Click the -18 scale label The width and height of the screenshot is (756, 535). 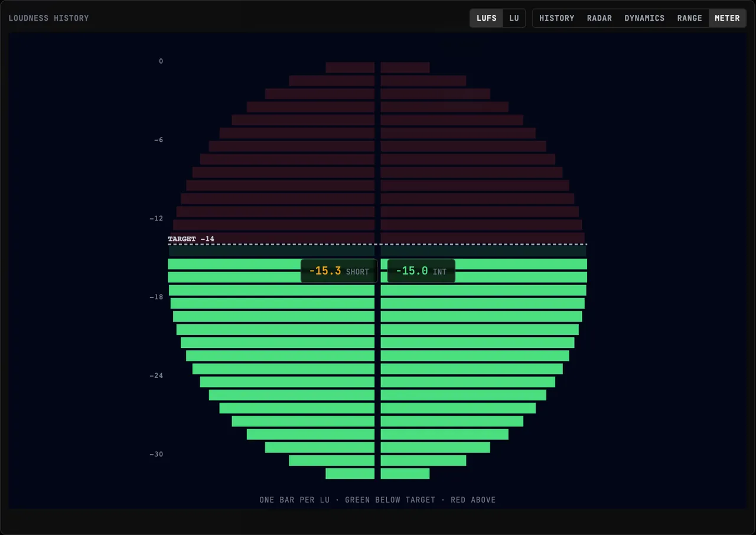(156, 297)
